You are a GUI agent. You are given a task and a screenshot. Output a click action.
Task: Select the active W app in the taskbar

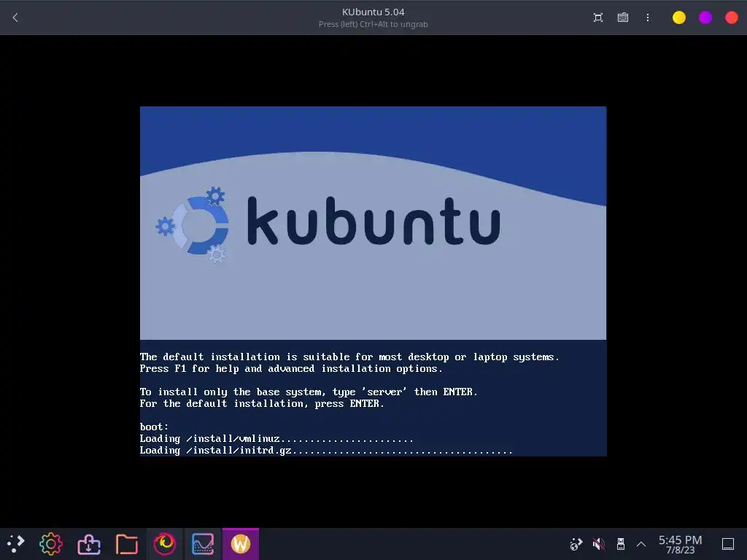(241, 544)
